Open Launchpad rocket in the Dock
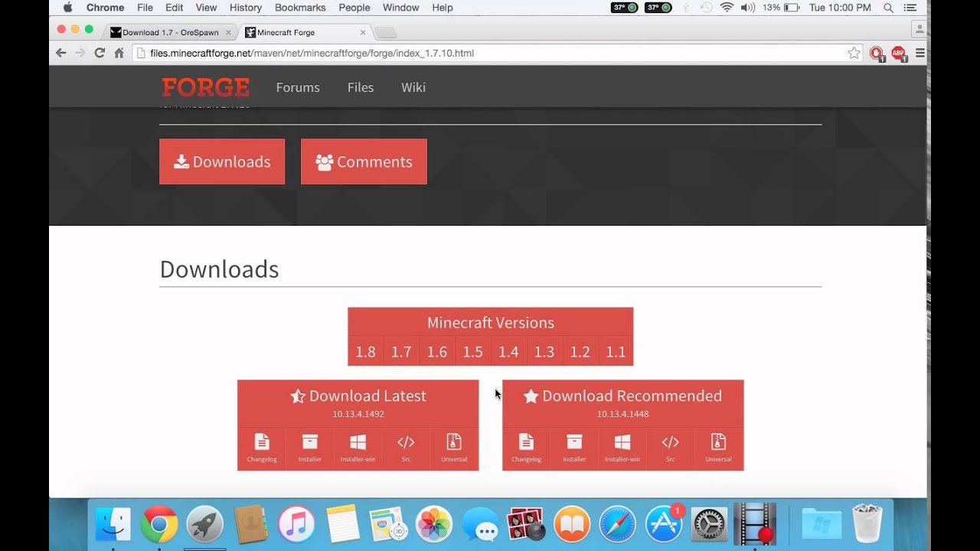This screenshot has height=551, width=980. click(204, 524)
